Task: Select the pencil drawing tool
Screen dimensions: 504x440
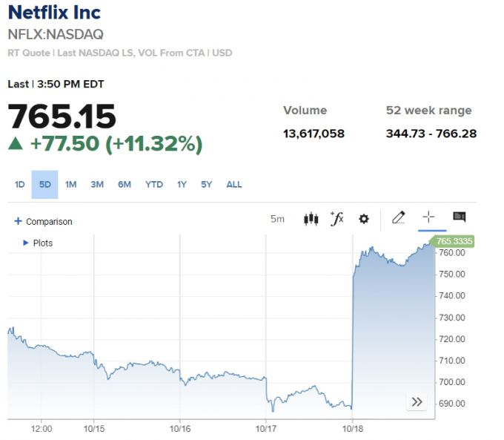Action: tap(399, 217)
